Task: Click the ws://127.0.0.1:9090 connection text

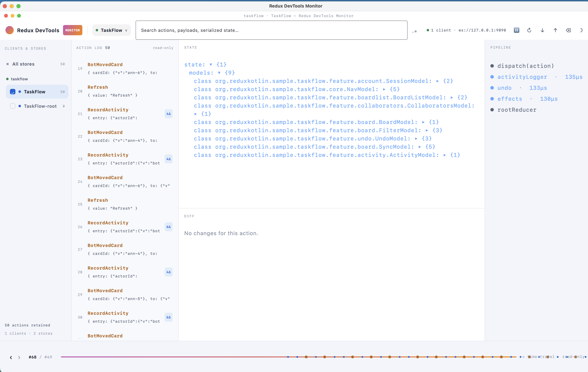Action: tap(482, 30)
